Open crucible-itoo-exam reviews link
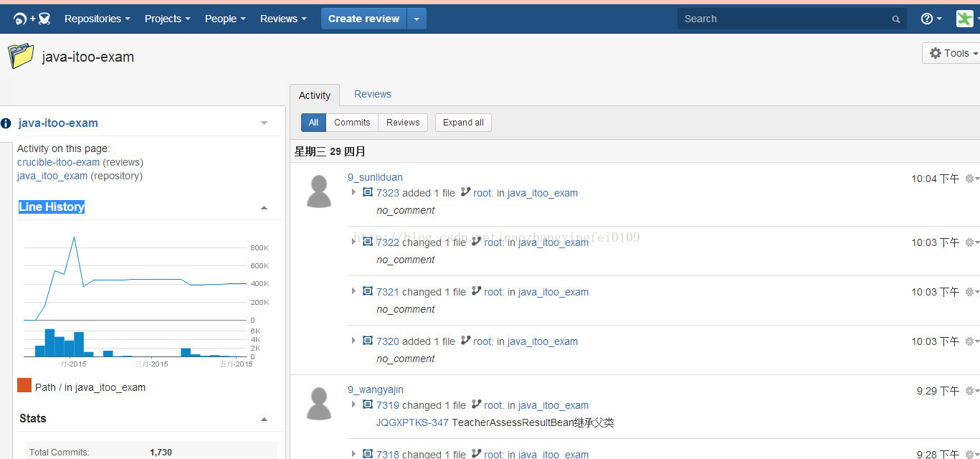Screen dimensions: 980x459 click(x=59, y=162)
